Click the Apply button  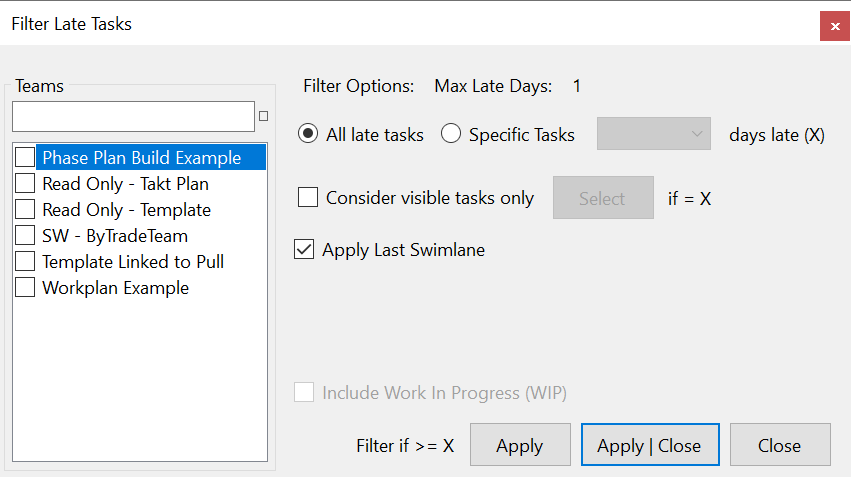520,445
